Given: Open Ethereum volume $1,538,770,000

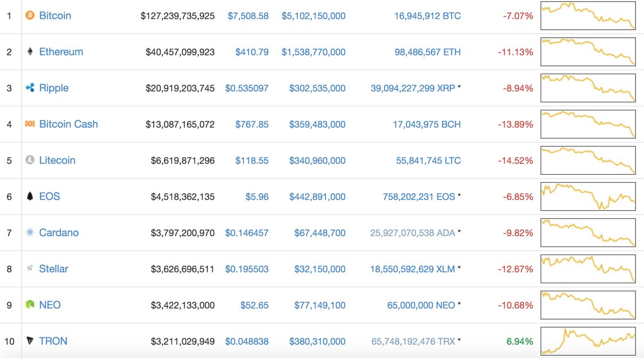Looking at the screenshot, I should click(x=313, y=52).
